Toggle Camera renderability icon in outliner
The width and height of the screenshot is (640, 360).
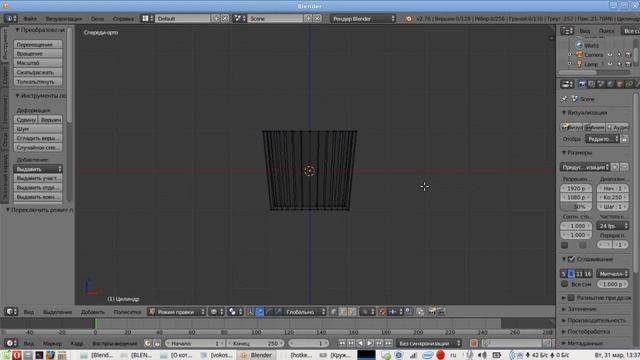[629, 55]
